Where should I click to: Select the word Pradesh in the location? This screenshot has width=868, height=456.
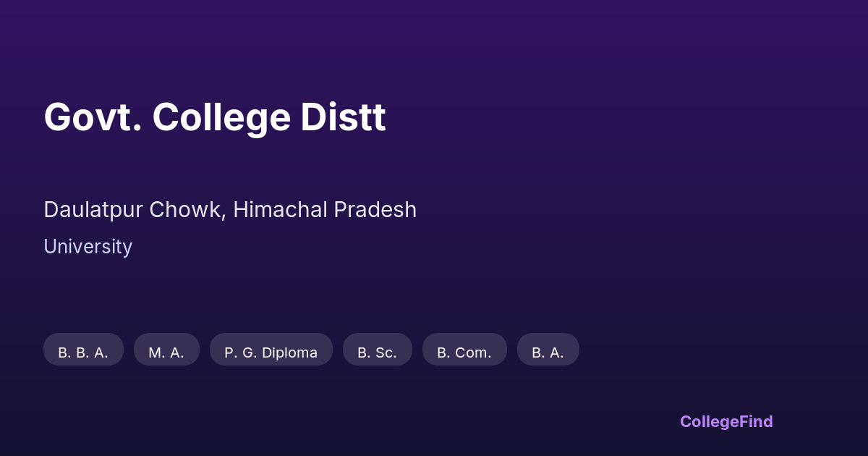375,210
